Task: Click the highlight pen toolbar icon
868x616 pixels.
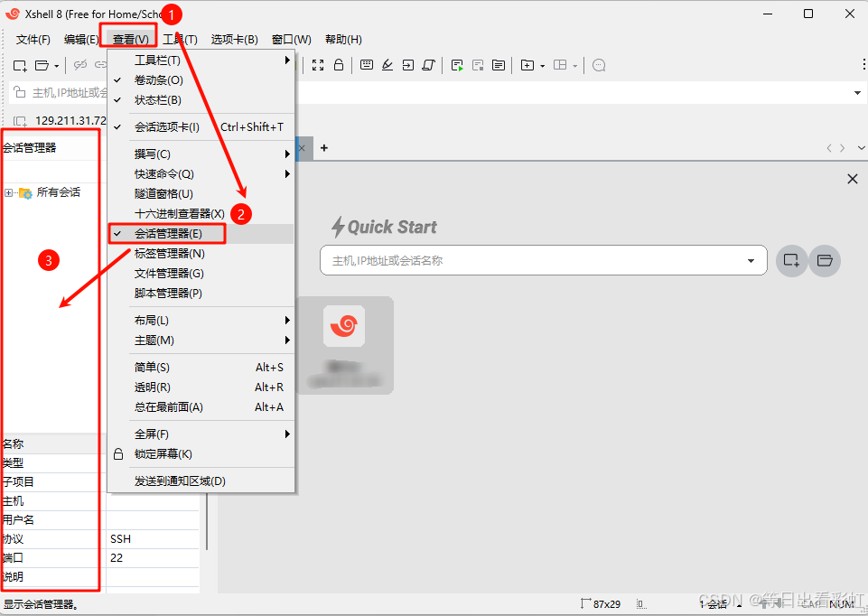Action: tap(387, 65)
